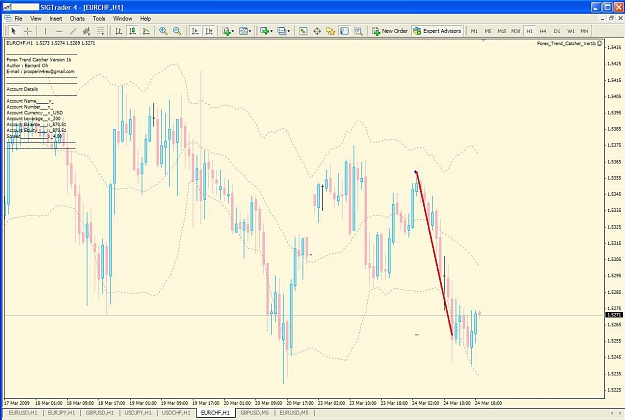Select the arrow cursor tool
Image resolution: width=625 pixels, height=420 pixels.
click(x=14, y=31)
